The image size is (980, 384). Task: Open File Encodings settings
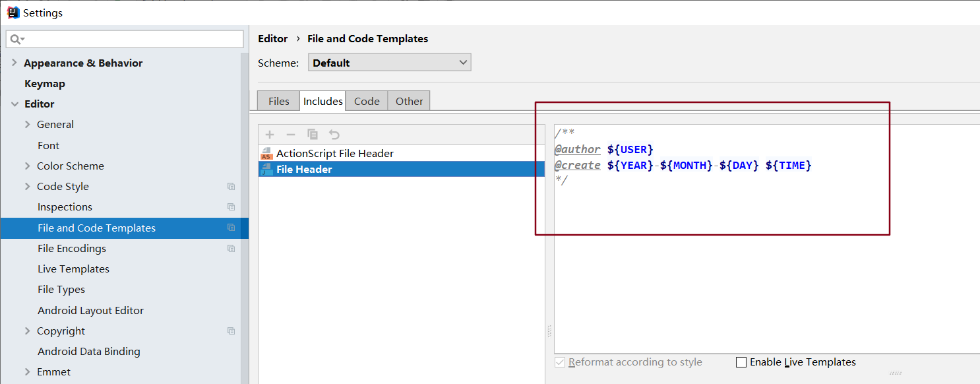72,249
